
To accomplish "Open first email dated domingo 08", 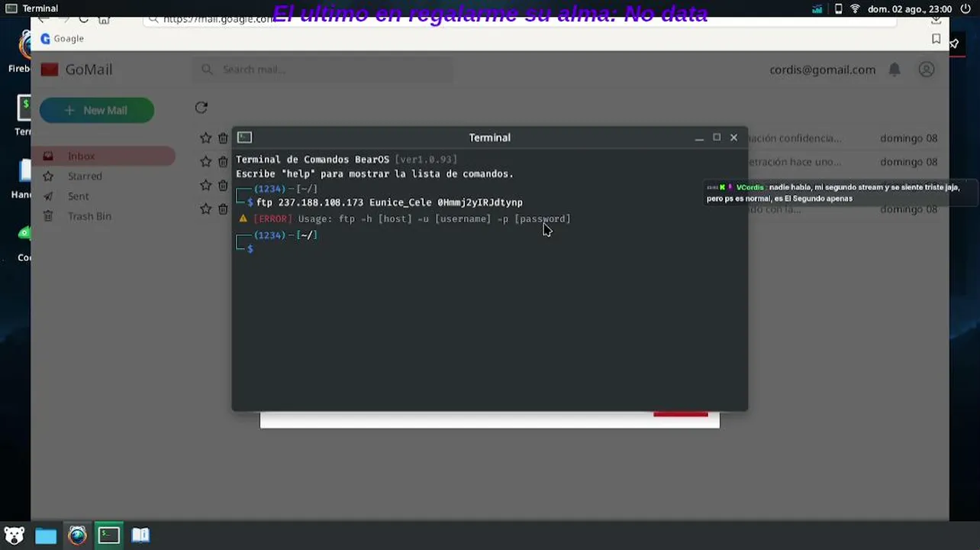I will [x=909, y=138].
